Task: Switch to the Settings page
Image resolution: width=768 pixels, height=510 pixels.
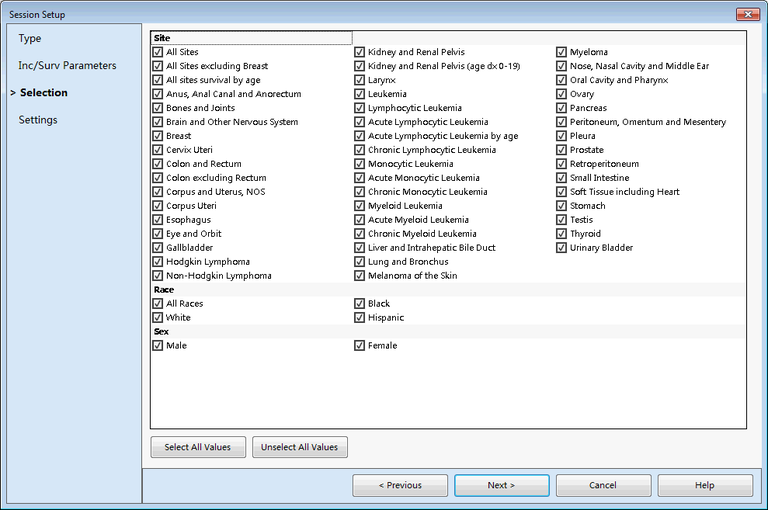Action: [x=38, y=120]
